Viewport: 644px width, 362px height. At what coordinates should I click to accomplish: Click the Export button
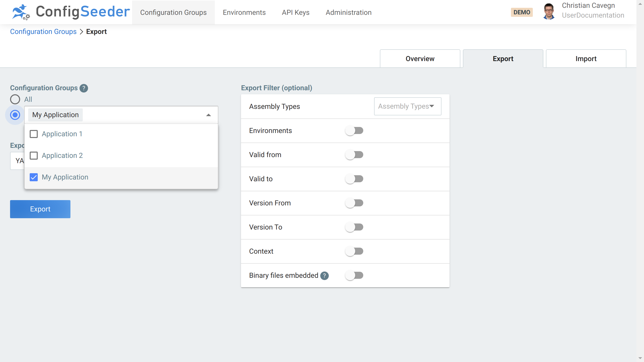pos(40,209)
